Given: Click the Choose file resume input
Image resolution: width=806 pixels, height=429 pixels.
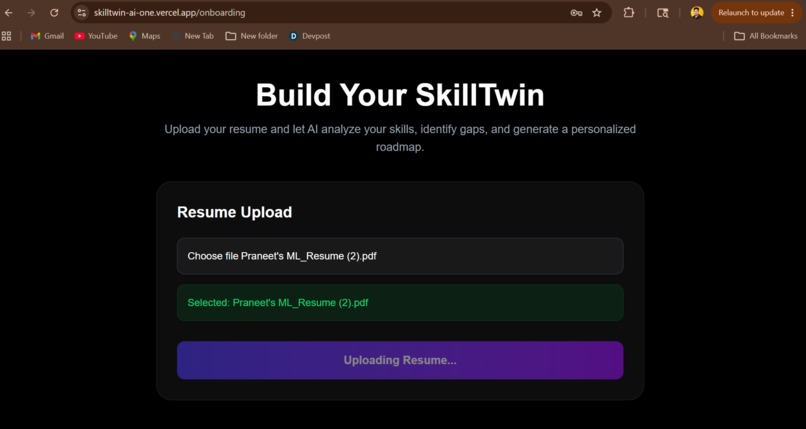Looking at the screenshot, I should click(x=400, y=256).
